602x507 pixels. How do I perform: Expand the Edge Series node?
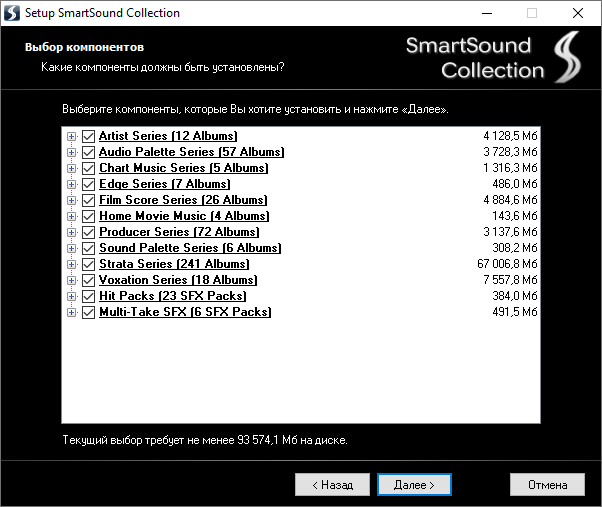point(71,184)
